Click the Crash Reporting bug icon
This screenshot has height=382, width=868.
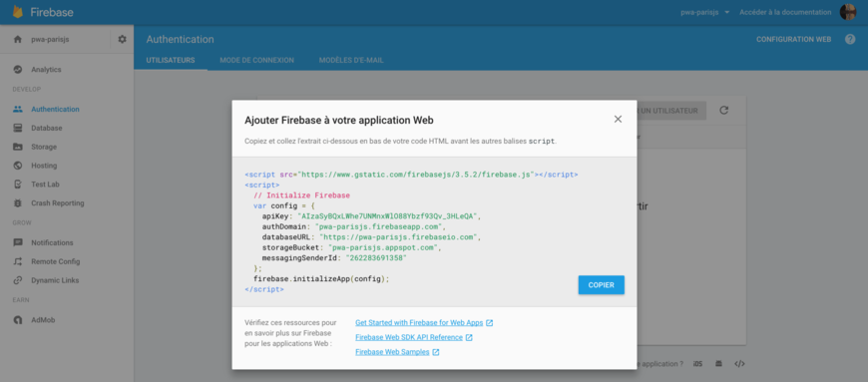click(x=18, y=203)
